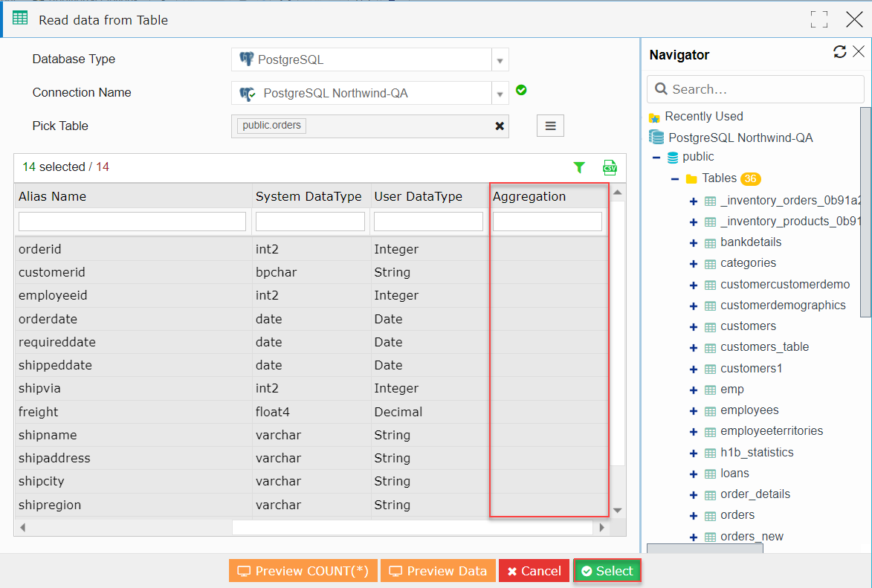This screenshot has width=872, height=588.
Task: Click grid scroll up arrow
Action: (x=617, y=193)
